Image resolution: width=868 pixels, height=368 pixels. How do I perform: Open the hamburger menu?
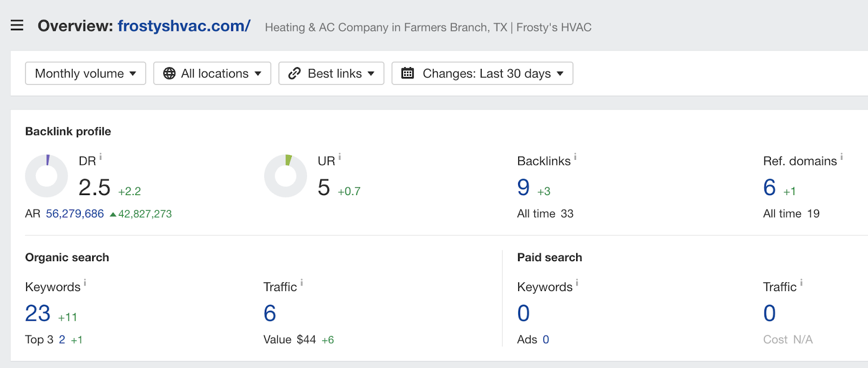[x=17, y=25]
